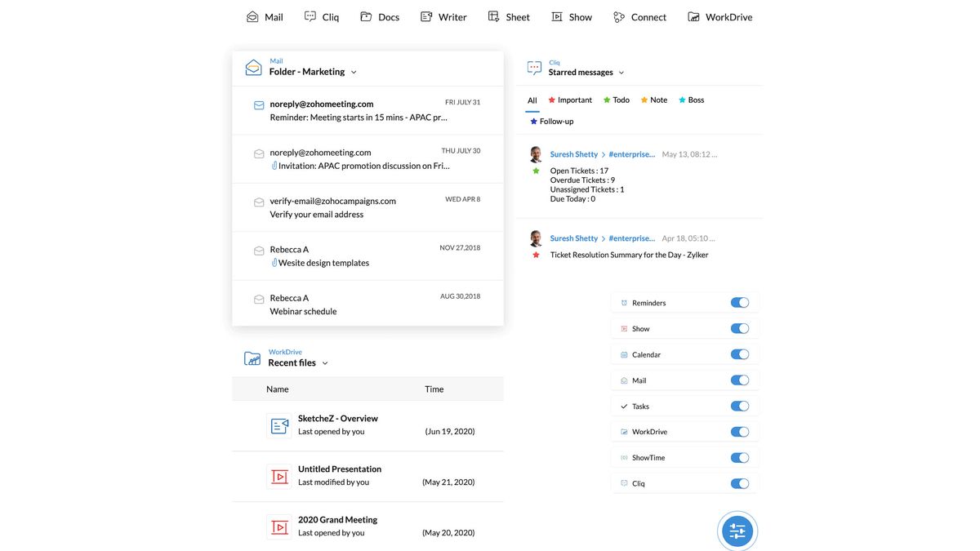Open the SketcheZ - Overview presentation file
The width and height of the screenshot is (980, 551).
pyautogui.click(x=337, y=417)
